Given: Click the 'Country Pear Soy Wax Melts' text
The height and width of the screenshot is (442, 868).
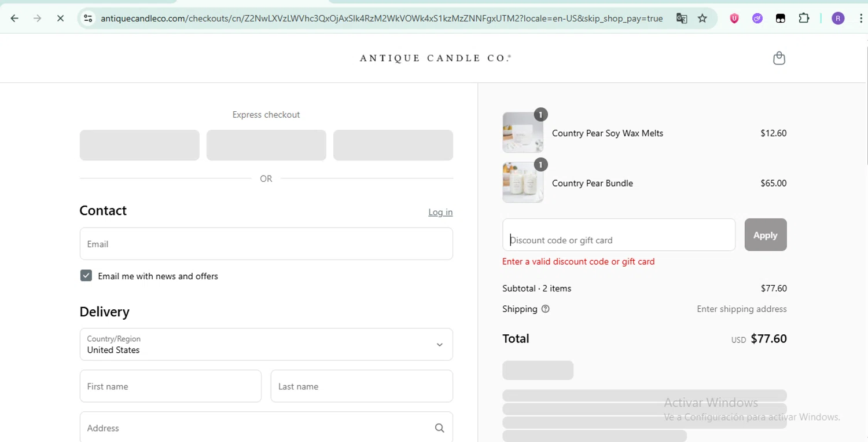Looking at the screenshot, I should pos(608,133).
